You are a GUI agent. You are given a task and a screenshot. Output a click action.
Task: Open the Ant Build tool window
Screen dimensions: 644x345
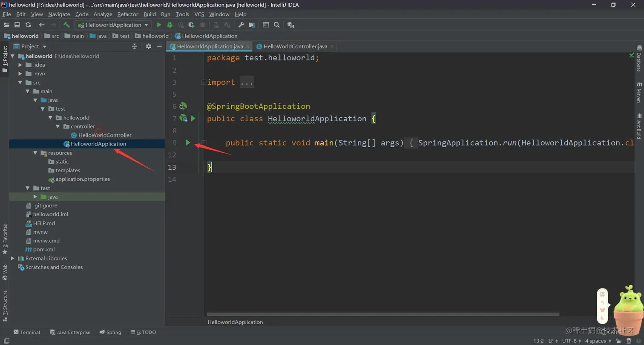(639, 126)
